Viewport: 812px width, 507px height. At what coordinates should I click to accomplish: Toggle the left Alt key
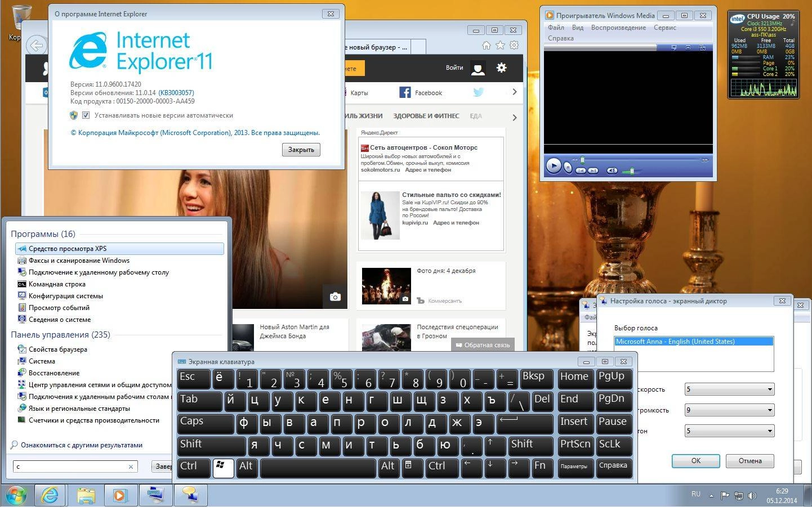click(247, 468)
